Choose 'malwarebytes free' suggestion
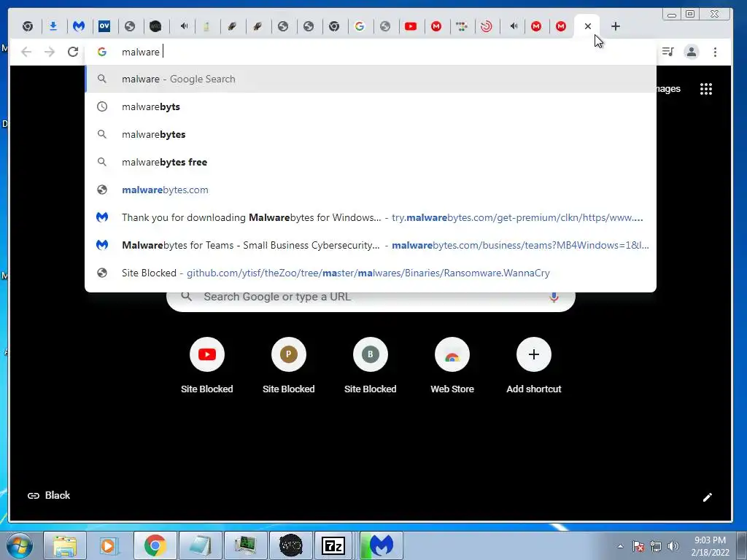This screenshot has height=560, width=747. 371,162
